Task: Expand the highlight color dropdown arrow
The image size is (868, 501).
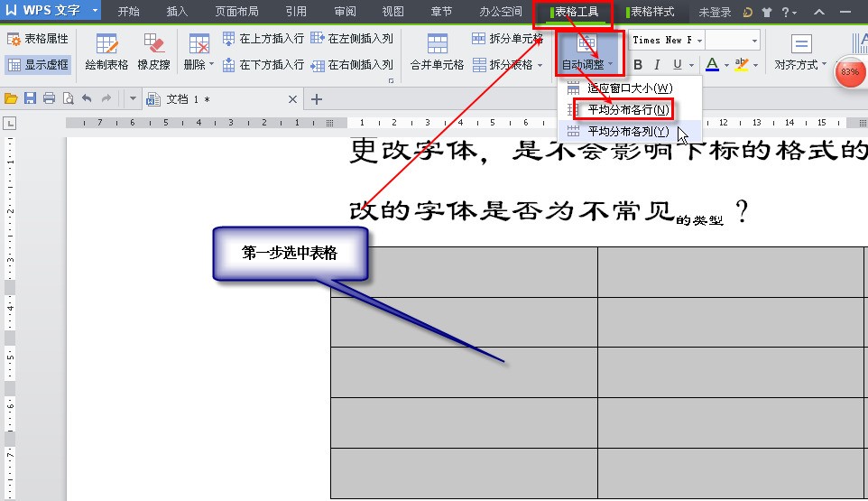Action: [755, 65]
